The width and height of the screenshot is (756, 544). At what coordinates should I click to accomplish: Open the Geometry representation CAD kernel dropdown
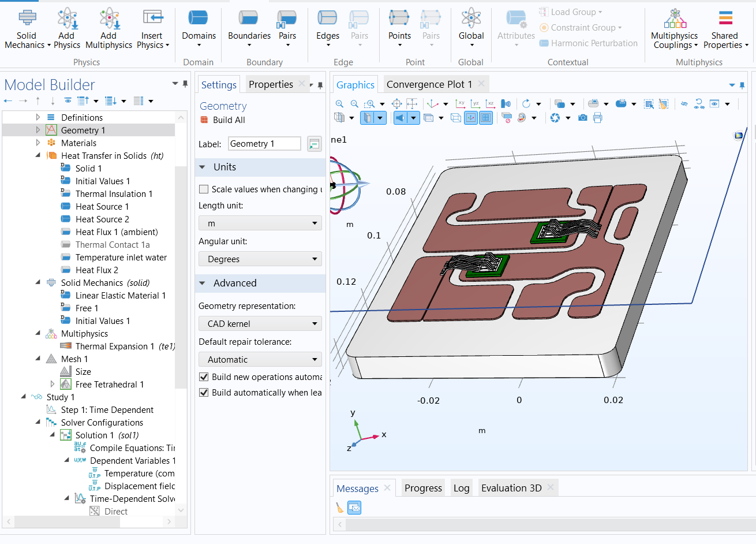coord(260,324)
